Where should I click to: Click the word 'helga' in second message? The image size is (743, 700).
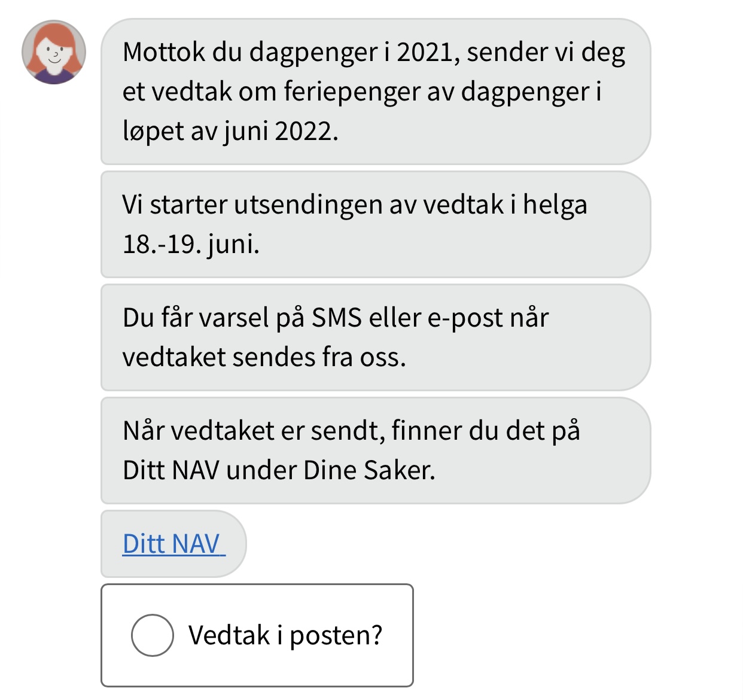tap(555, 205)
